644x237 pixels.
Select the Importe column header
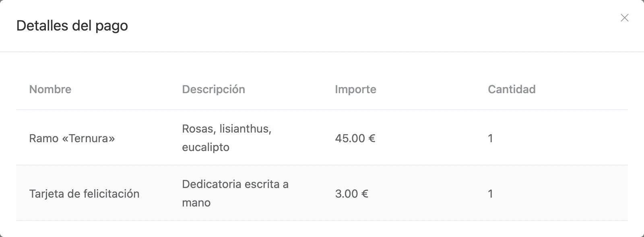[355, 89]
